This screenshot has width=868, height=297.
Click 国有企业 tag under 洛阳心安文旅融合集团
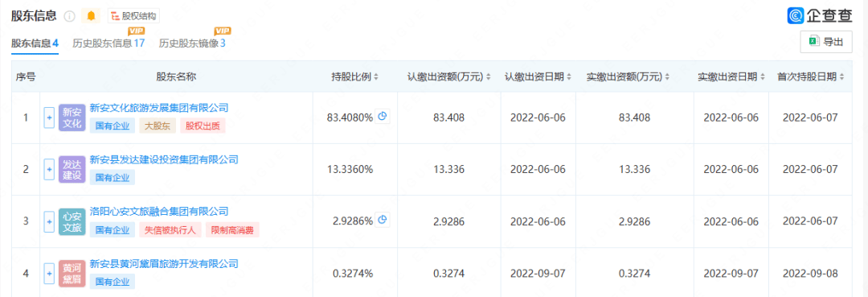(x=113, y=230)
